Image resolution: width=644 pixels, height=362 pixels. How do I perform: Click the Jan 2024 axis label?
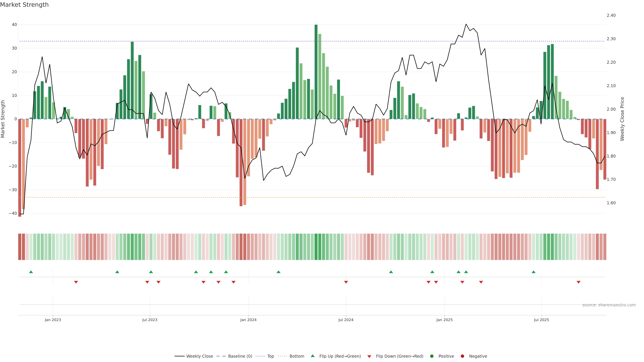click(248, 320)
